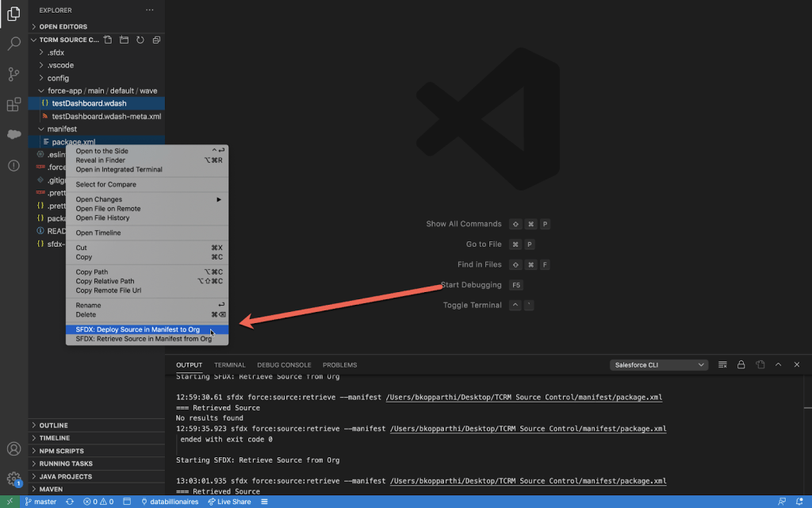
Task: Collapse the manifest folder
Action: point(62,129)
